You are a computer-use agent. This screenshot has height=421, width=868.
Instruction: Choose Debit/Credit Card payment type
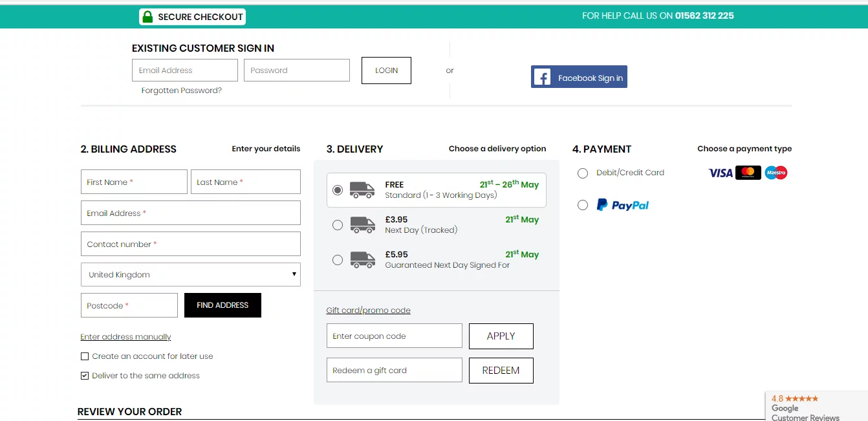click(583, 173)
